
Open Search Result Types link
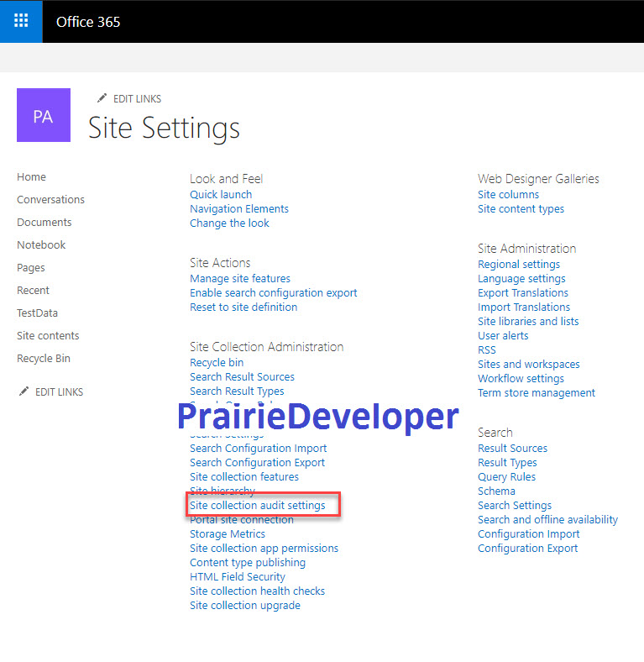coord(237,391)
